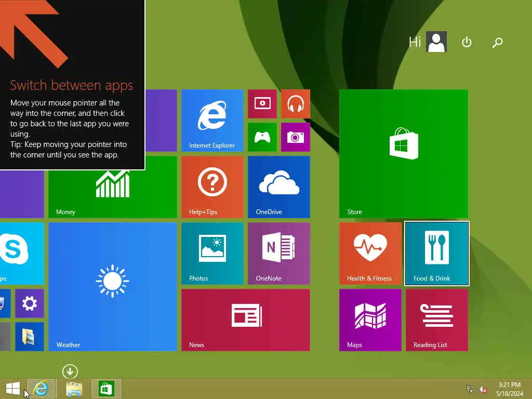Viewport: 532px width, 399px height.
Task: Open the File Explorer small tile
Action: pos(30,337)
